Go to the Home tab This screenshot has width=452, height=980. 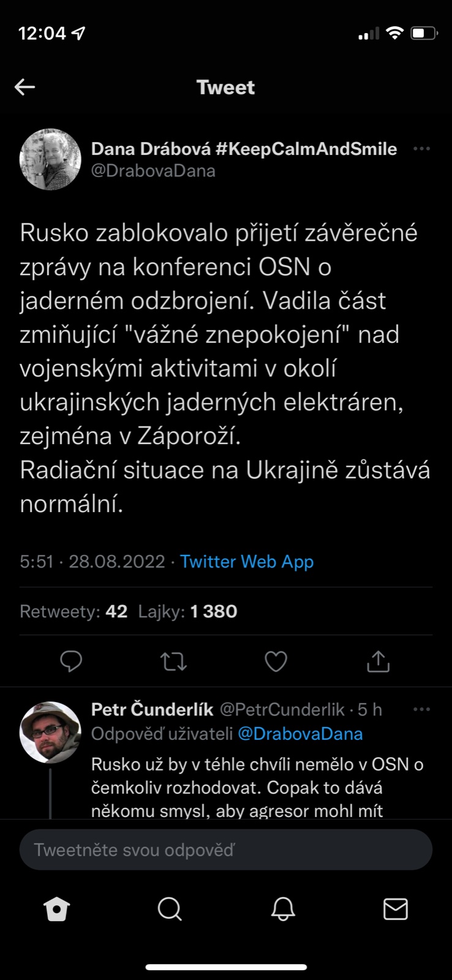[x=57, y=910]
